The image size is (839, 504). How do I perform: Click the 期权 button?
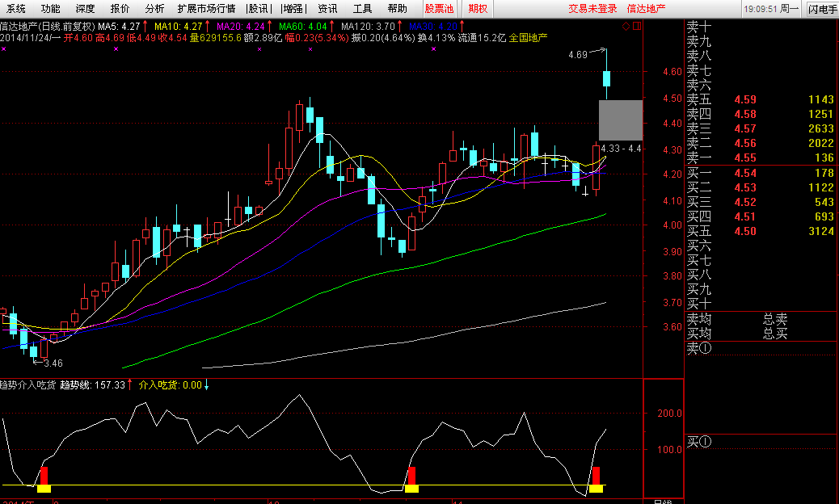[477, 9]
